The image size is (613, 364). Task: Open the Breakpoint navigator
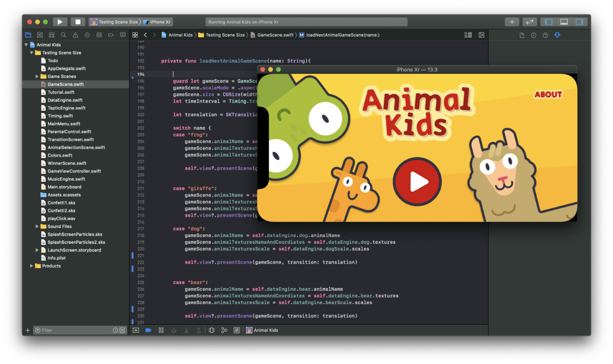coord(111,35)
